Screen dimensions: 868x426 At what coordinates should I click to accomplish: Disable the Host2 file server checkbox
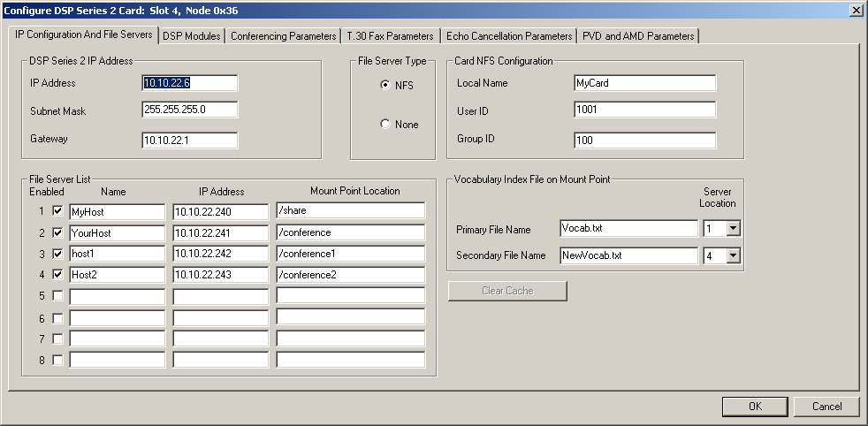(57, 275)
